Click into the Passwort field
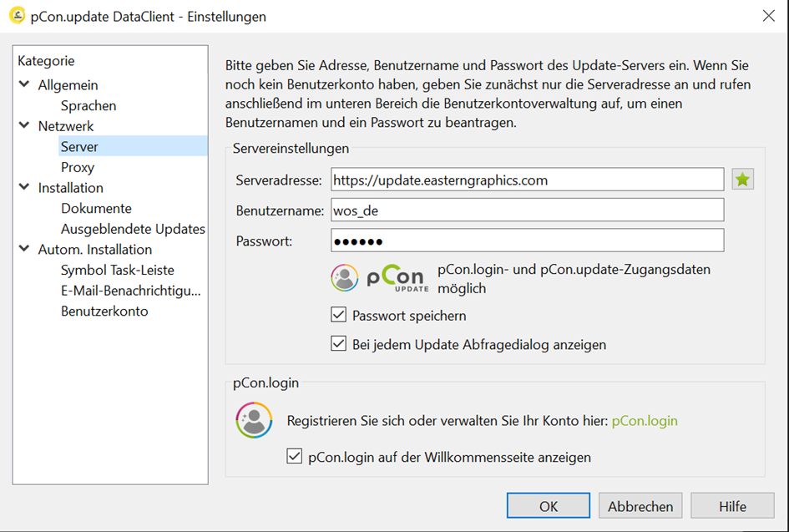The height and width of the screenshot is (532, 789). [x=528, y=241]
